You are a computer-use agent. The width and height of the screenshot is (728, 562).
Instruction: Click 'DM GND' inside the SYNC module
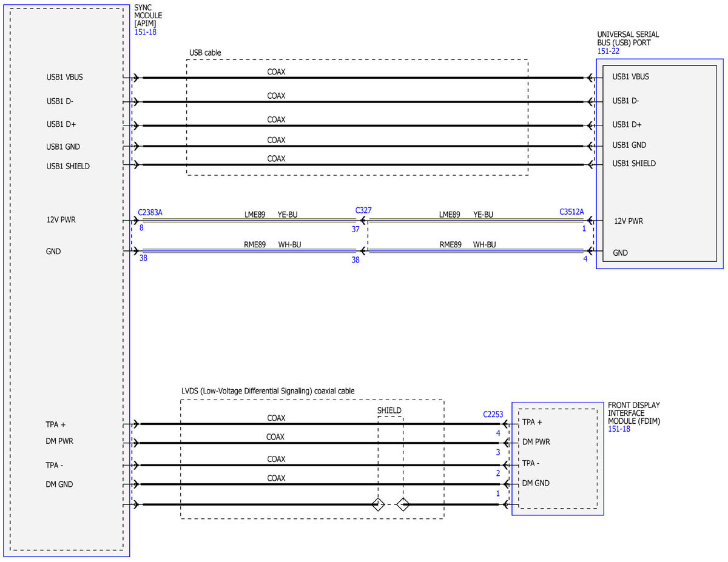(59, 484)
